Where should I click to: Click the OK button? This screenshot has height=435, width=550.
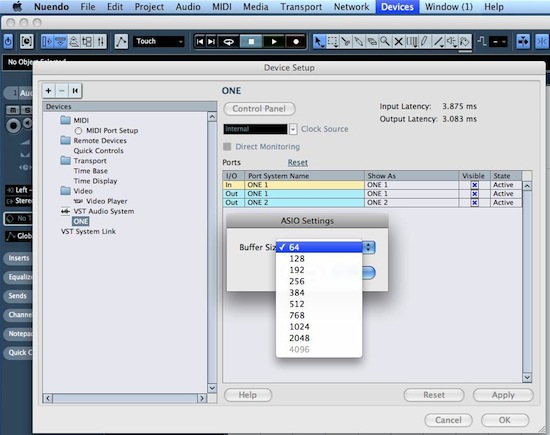[505, 420]
